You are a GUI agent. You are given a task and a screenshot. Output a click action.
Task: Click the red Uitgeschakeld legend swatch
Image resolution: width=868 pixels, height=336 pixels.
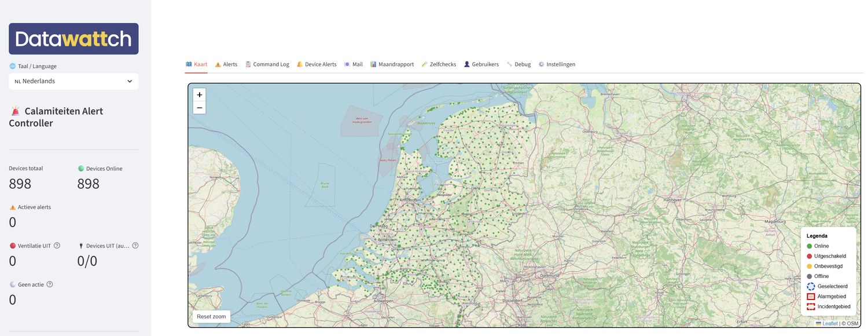click(x=810, y=256)
